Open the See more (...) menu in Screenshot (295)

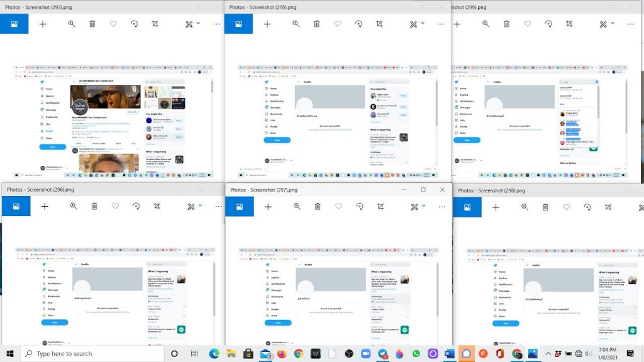point(441,24)
